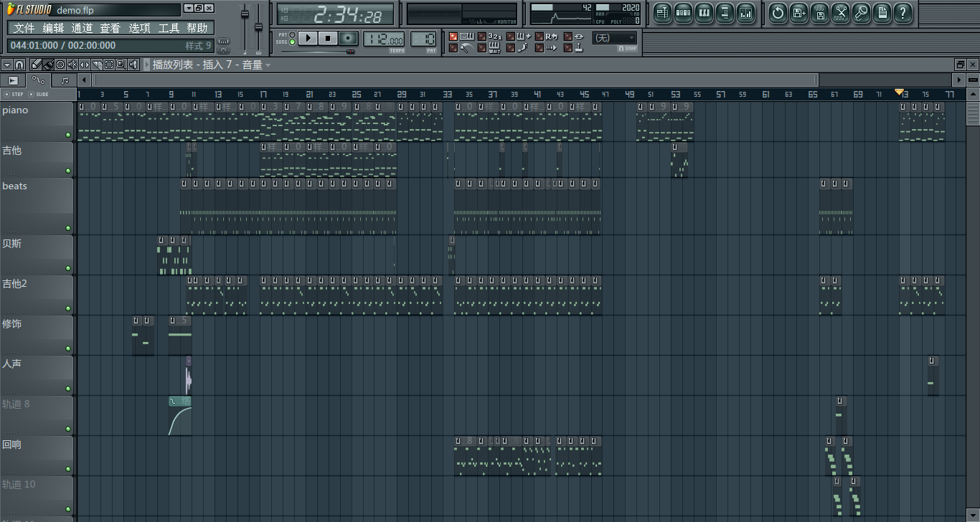Expand the playlist title dropdown arrow
The height and width of the screenshot is (522, 980).
pyautogui.click(x=268, y=65)
